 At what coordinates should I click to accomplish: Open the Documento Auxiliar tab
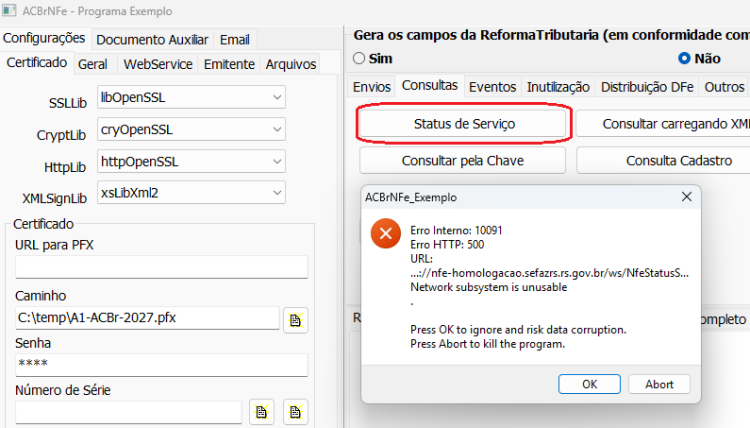tap(152, 40)
